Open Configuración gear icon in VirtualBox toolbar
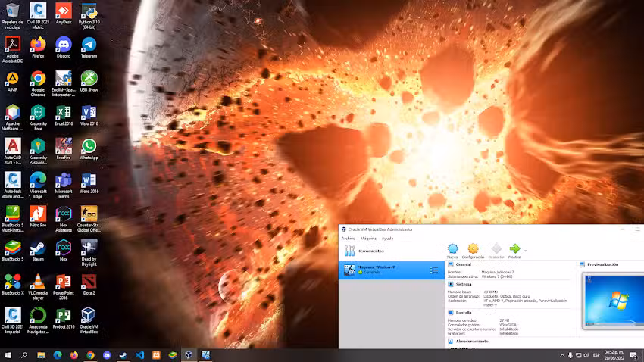644x362 pixels. click(x=473, y=249)
